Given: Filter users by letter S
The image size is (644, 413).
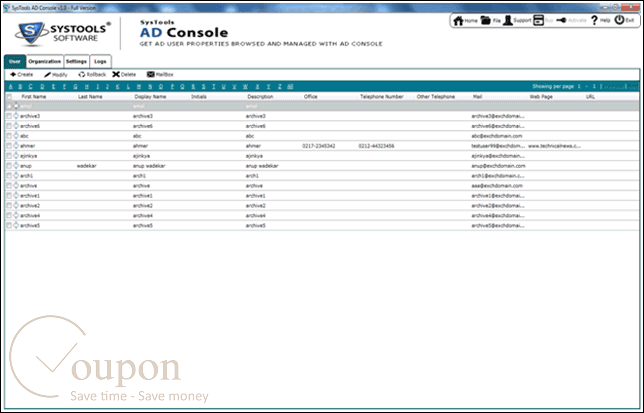Looking at the screenshot, I should [x=203, y=86].
